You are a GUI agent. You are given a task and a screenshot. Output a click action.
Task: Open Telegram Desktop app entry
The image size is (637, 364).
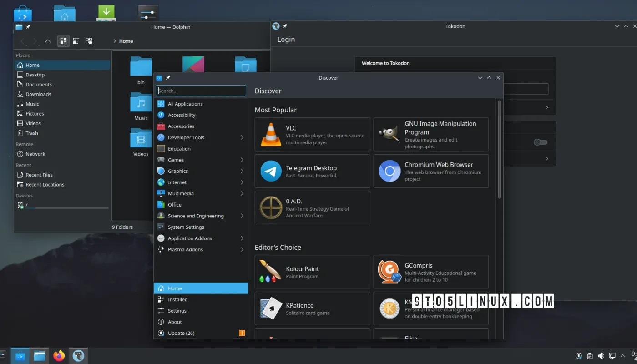point(312,171)
